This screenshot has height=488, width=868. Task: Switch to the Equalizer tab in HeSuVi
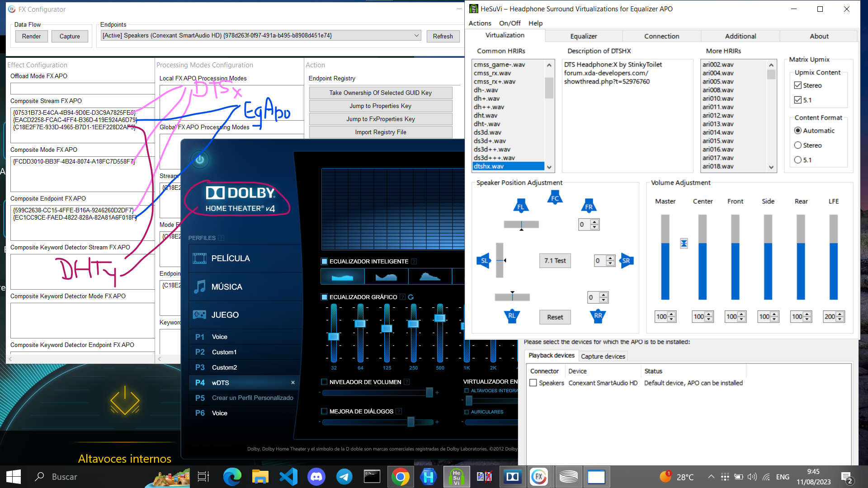click(584, 36)
